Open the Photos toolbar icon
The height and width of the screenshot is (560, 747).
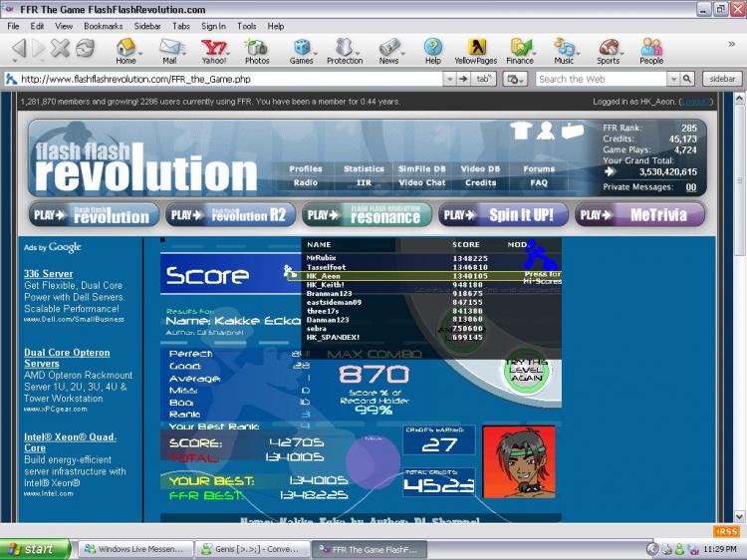coord(257,51)
